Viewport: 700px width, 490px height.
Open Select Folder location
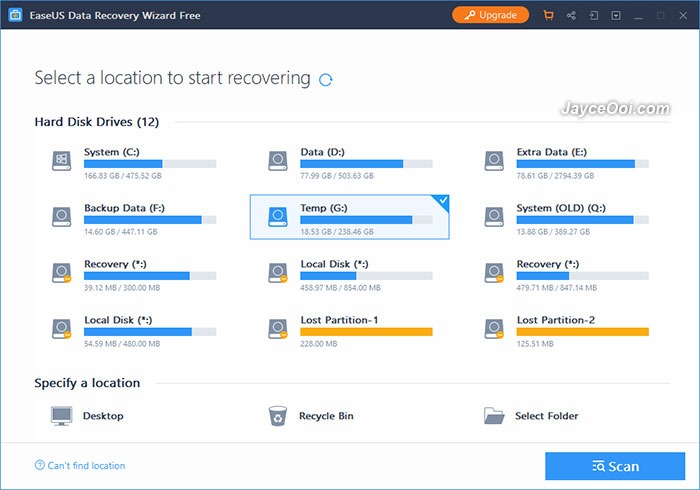point(531,416)
